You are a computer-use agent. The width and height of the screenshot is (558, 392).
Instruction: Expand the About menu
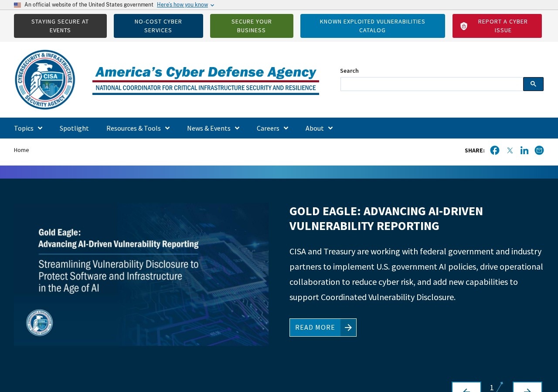pos(319,128)
